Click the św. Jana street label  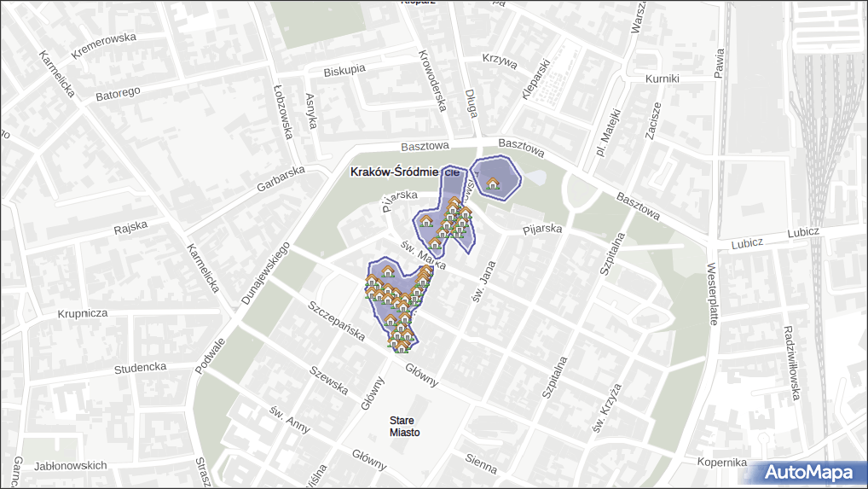[x=483, y=282]
